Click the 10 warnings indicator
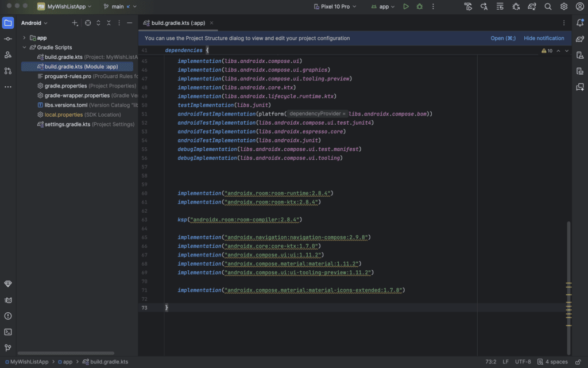The width and height of the screenshot is (588, 368). click(547, 51)
